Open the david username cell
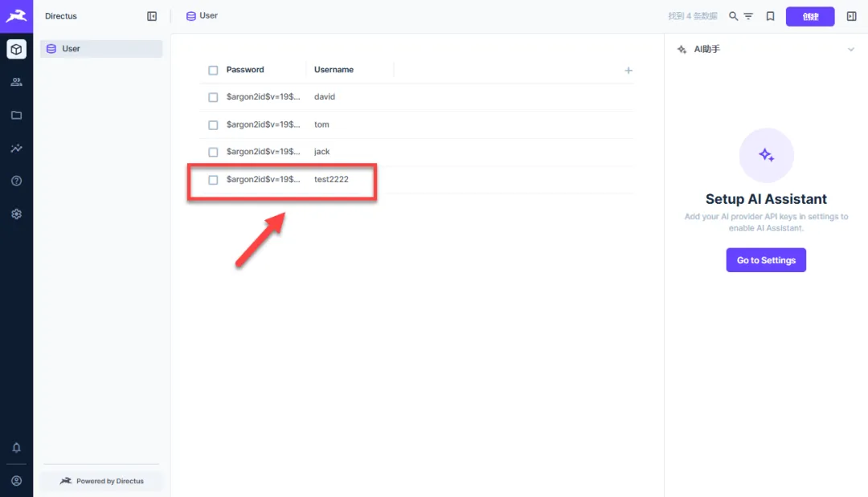Viewport: 868px width, 497px height. tap(325, 96)
